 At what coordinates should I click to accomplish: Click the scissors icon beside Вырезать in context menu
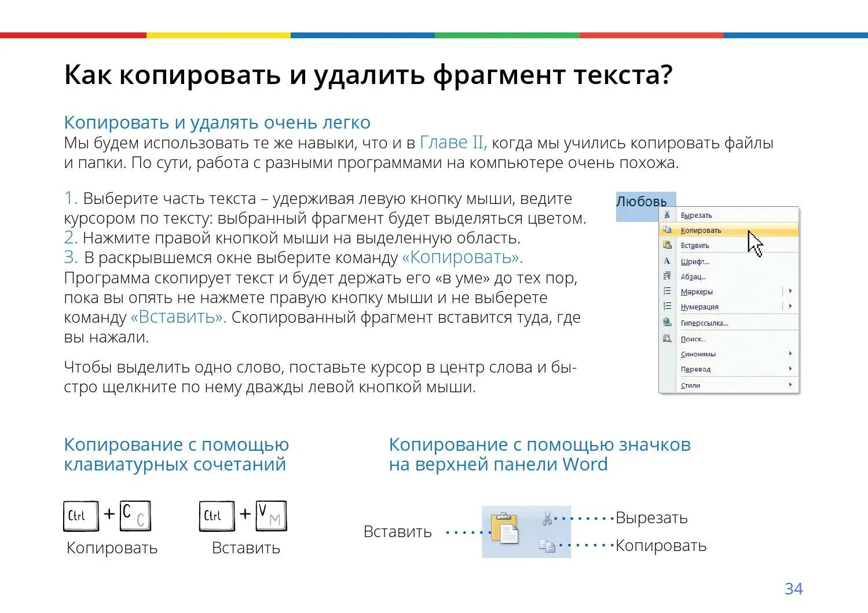[x=667, y=215]
